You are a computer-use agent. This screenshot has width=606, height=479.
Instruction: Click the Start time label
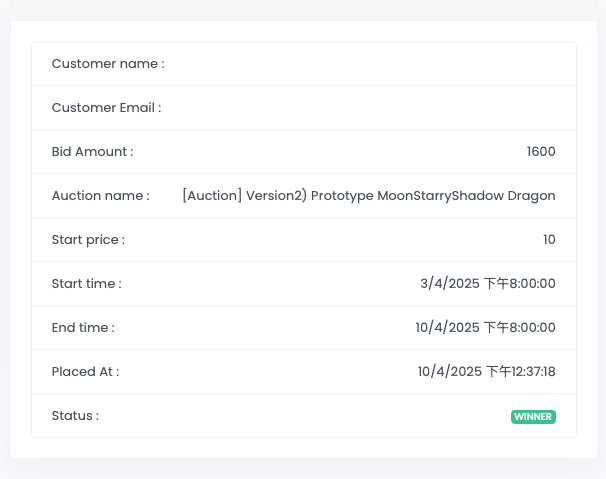[x=86, y=284]
